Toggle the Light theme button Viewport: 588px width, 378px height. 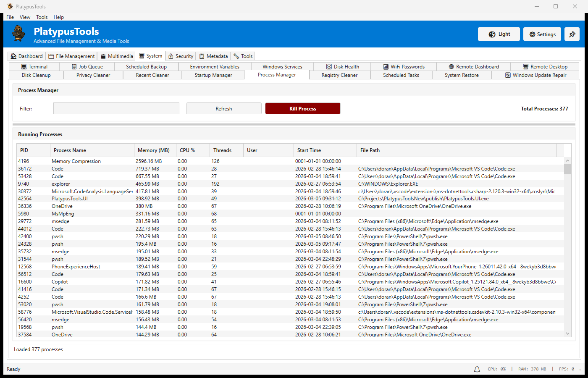(x=499, y=34)
